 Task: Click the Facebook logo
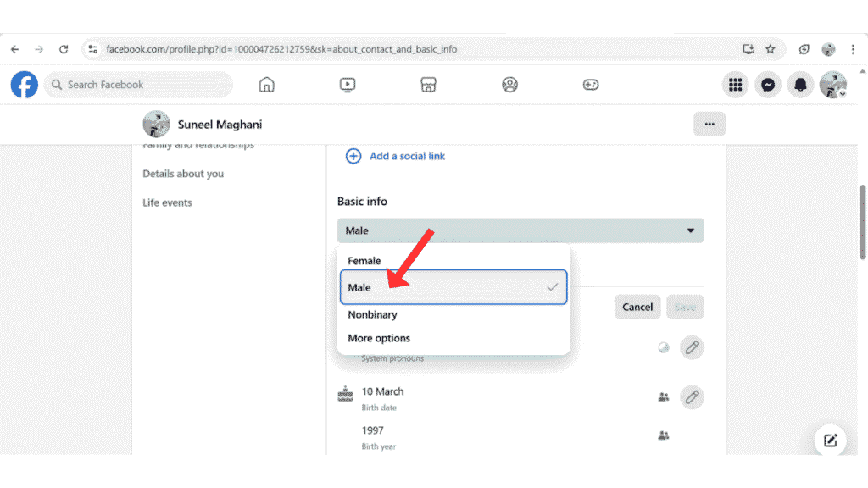(24, 85)
